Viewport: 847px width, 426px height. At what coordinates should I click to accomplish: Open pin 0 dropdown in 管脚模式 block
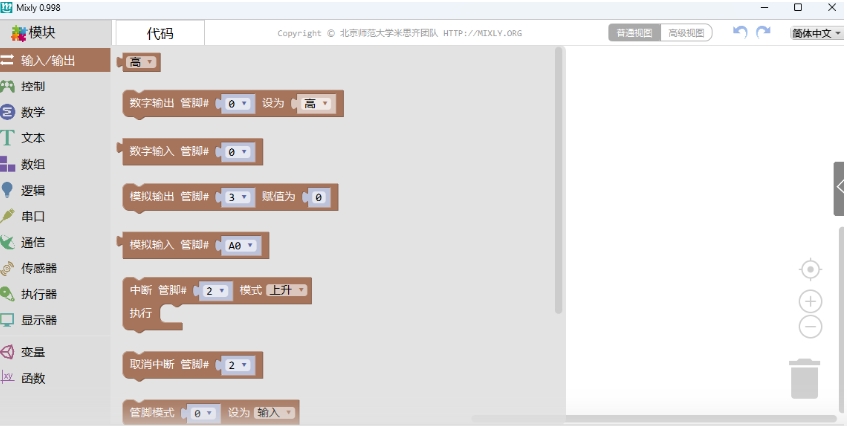tap(204, 414)
